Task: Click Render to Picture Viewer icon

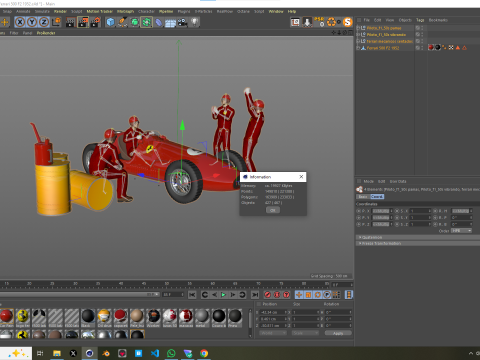Action: [83, 22]
